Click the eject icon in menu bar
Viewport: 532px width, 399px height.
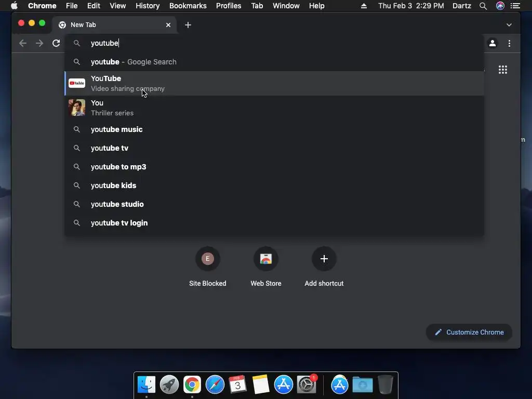click(364, 6)
